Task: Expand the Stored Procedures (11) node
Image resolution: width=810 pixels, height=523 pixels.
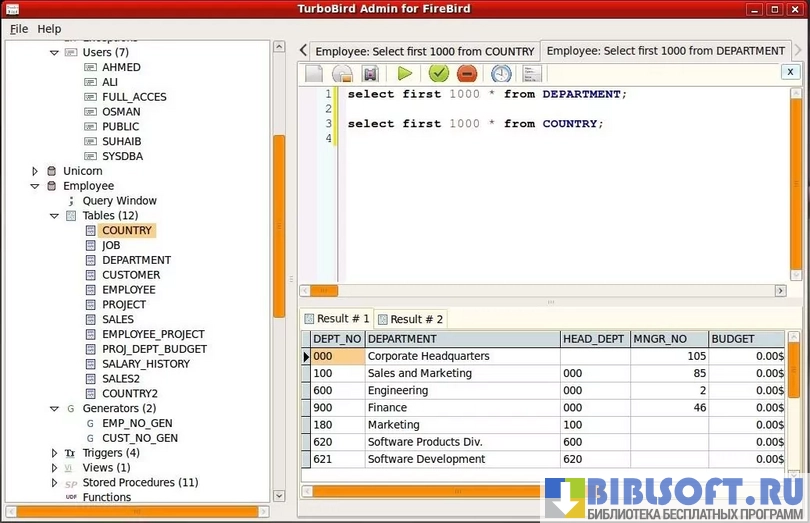Action: pos(54,482)
